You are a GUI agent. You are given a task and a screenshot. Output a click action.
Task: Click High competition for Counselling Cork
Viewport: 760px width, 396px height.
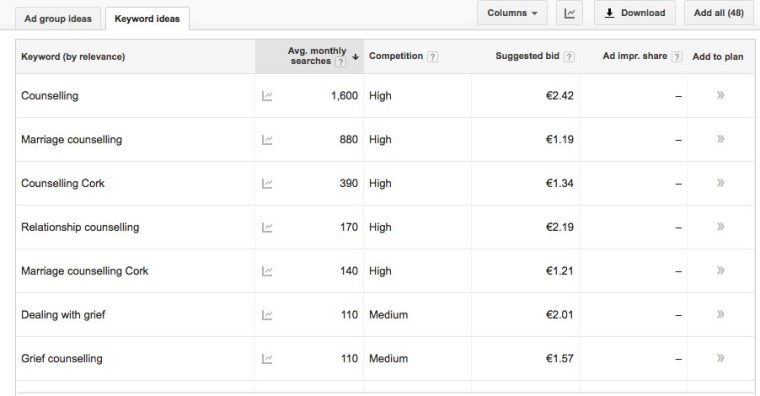(380, 183)
